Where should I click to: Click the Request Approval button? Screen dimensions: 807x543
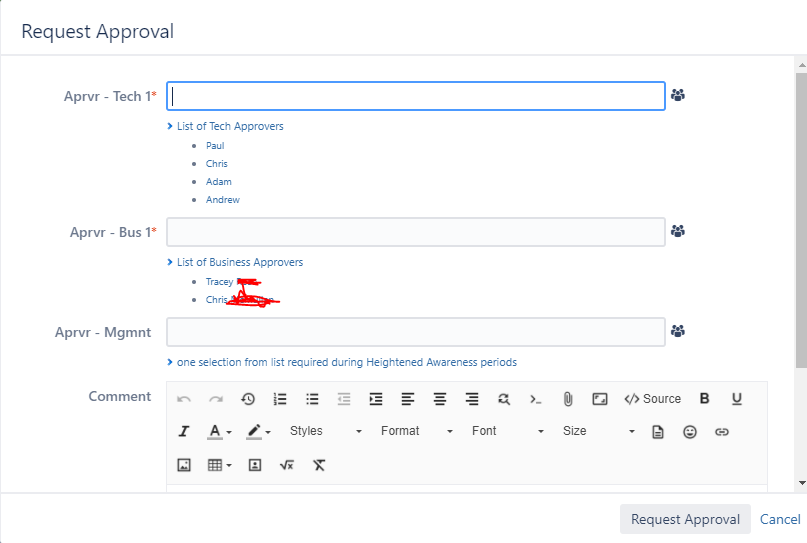click(685, 519)
